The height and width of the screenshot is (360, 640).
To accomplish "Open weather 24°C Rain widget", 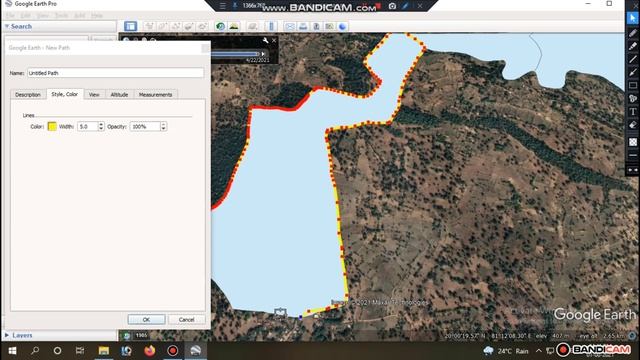I will (x=506, y=351).
